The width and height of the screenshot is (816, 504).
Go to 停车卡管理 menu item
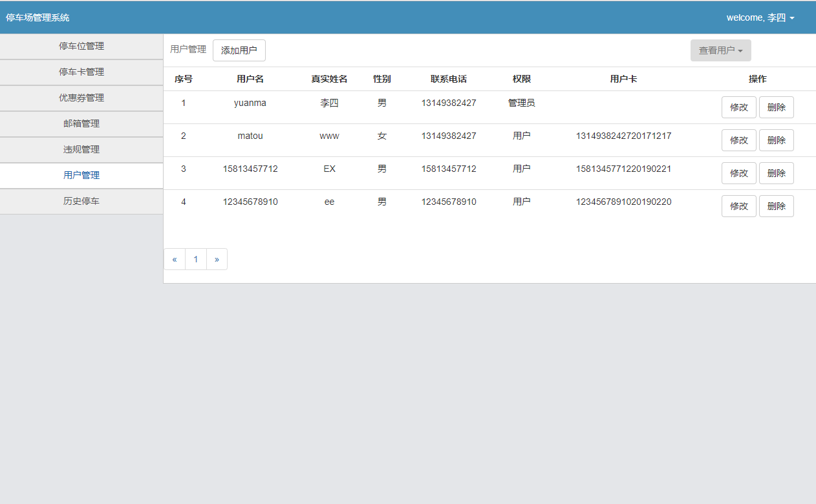81,72
